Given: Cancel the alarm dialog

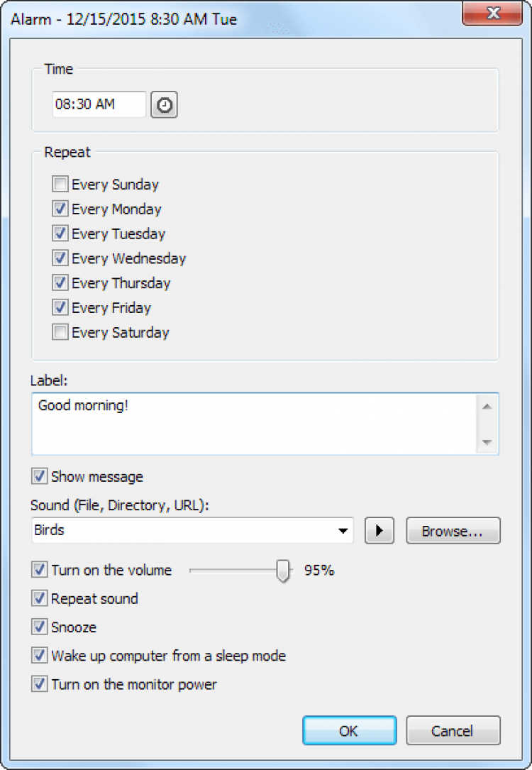Looking at the screenshot, I should tap(453, 731).
